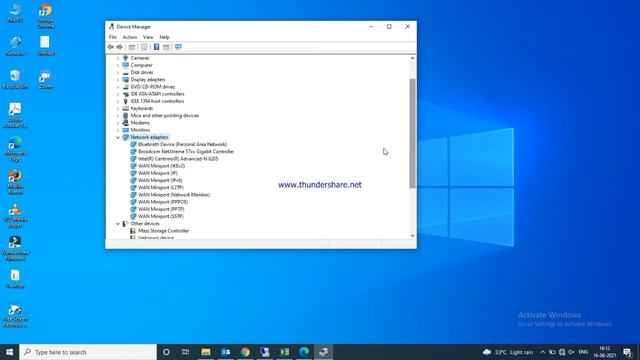
Task: Select the This PC desktop icon
Action: (15, 13)
